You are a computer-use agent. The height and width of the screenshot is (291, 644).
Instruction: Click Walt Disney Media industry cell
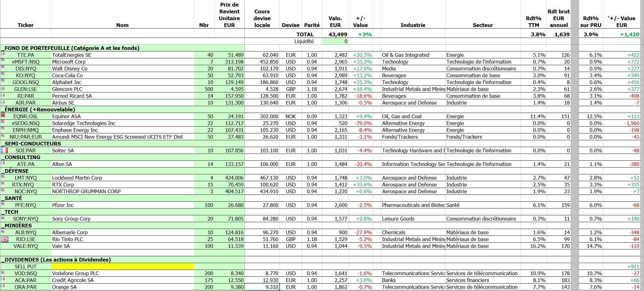tap(413, 69)
